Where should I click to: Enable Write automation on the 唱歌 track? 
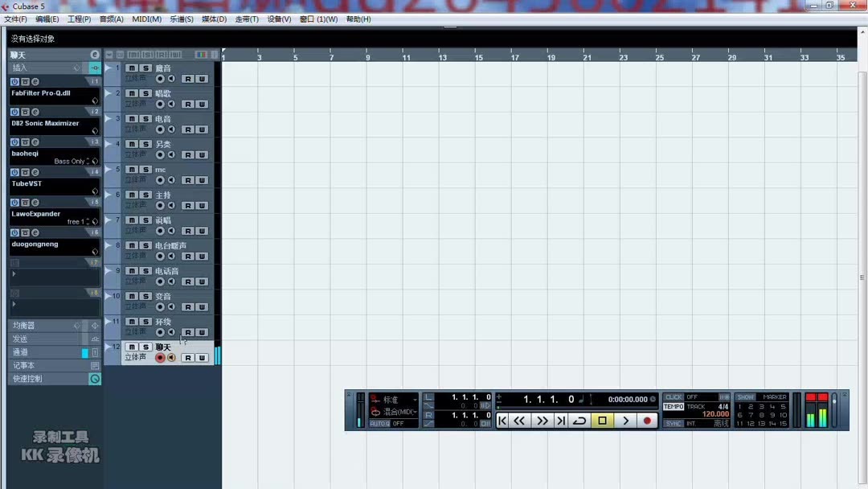[204, 105]
